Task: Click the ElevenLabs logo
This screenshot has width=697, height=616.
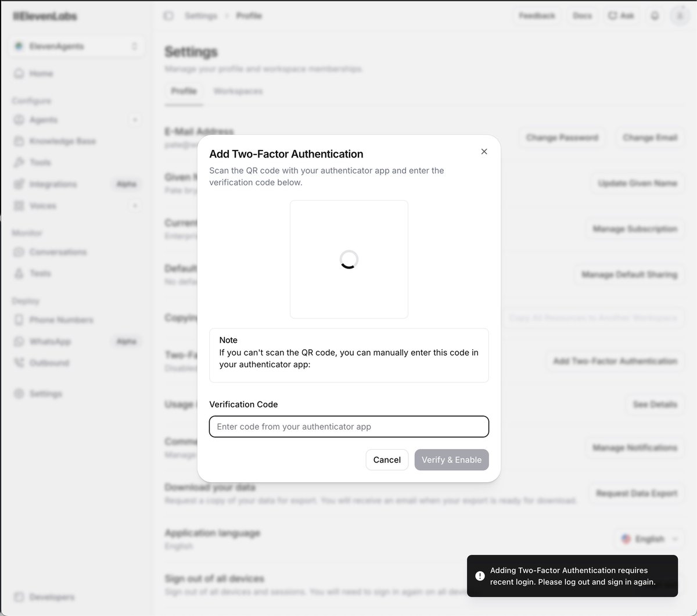Action: click(45, 16)
